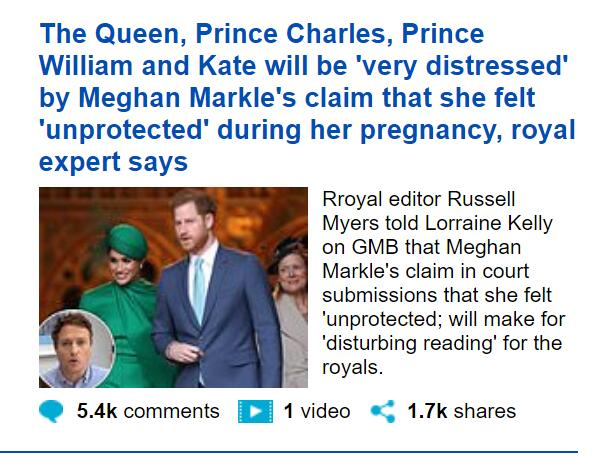Click the '5.4k' comment count number

pyautogui.click(x=97, y=411)
